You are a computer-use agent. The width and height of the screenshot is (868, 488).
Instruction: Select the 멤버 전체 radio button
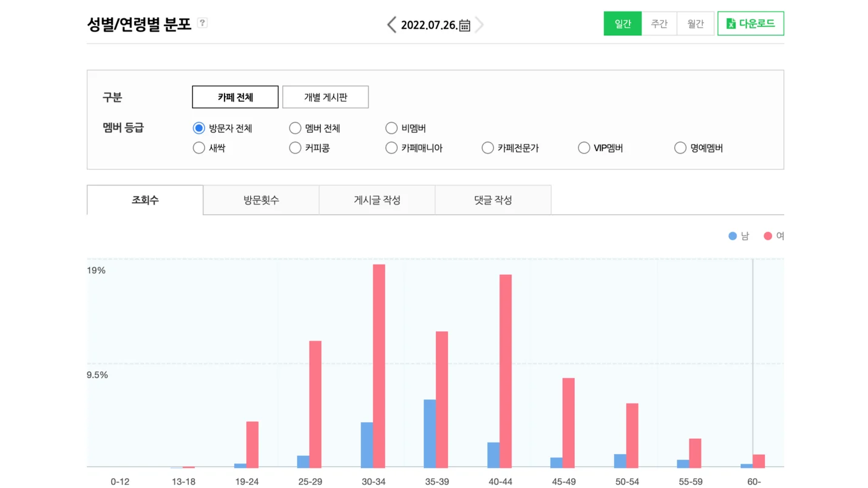point(295,128)
